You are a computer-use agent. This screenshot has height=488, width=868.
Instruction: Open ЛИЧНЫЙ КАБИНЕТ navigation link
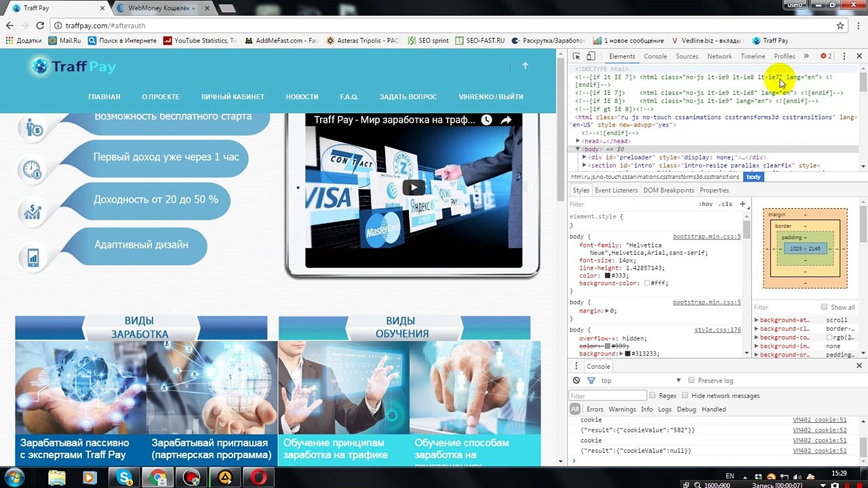coord(233,97)
